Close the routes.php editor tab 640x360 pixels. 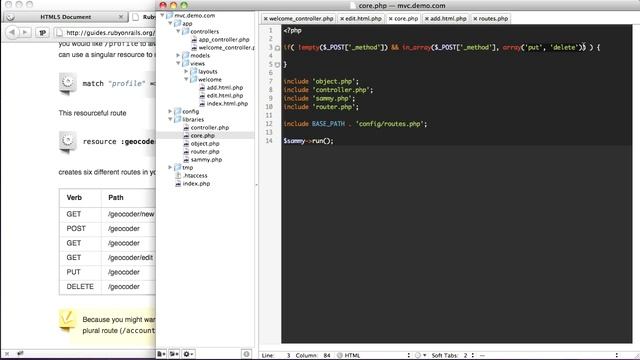475,19
